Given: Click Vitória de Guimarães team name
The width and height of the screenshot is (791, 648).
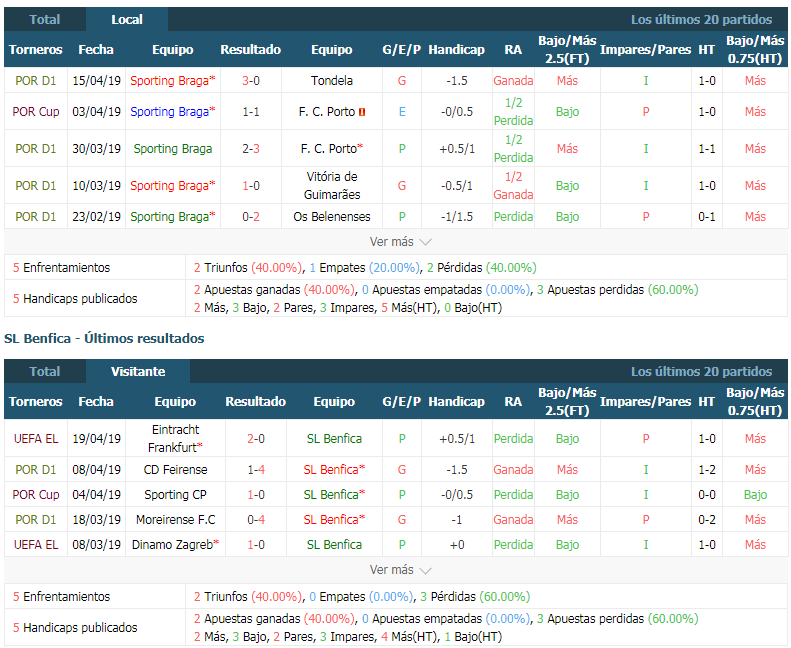Looking at the screenshot, I should 331,186.
